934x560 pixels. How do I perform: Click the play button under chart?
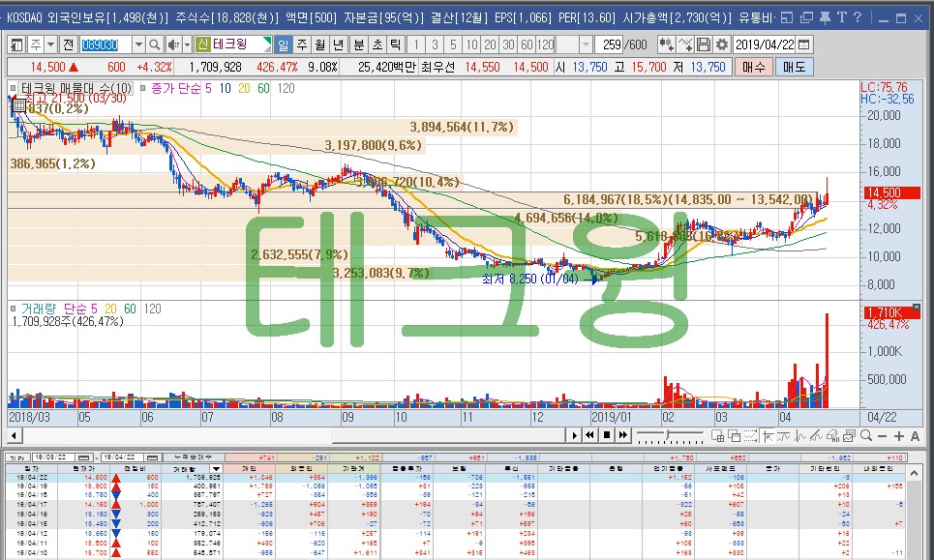pos(574,435)
